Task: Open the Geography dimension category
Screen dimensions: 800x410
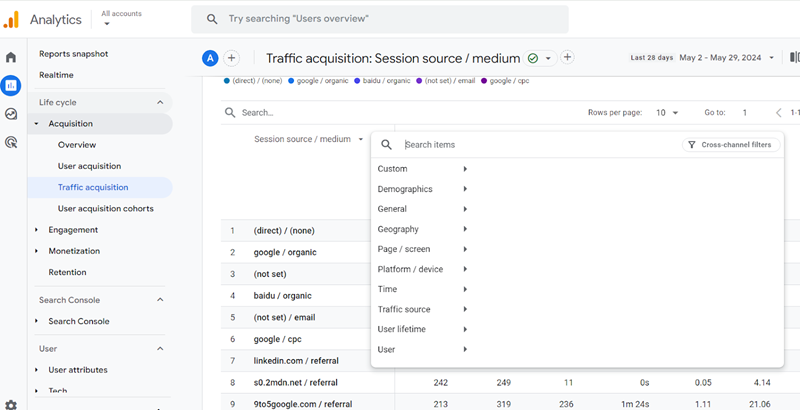Action: (422, 229)
